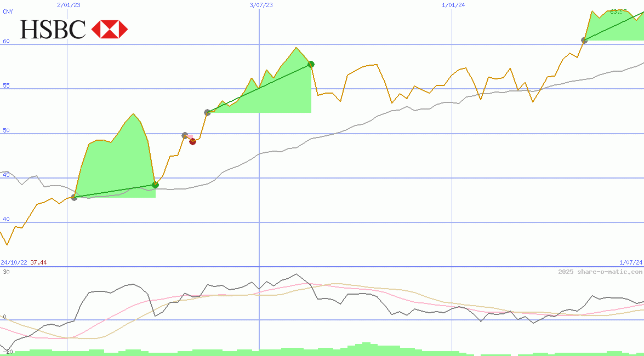Image resolution: width=644 pixels, height=356 pixels.
Task: Click the grey entry marker near 2/01/23
Action: coord(75,197)
